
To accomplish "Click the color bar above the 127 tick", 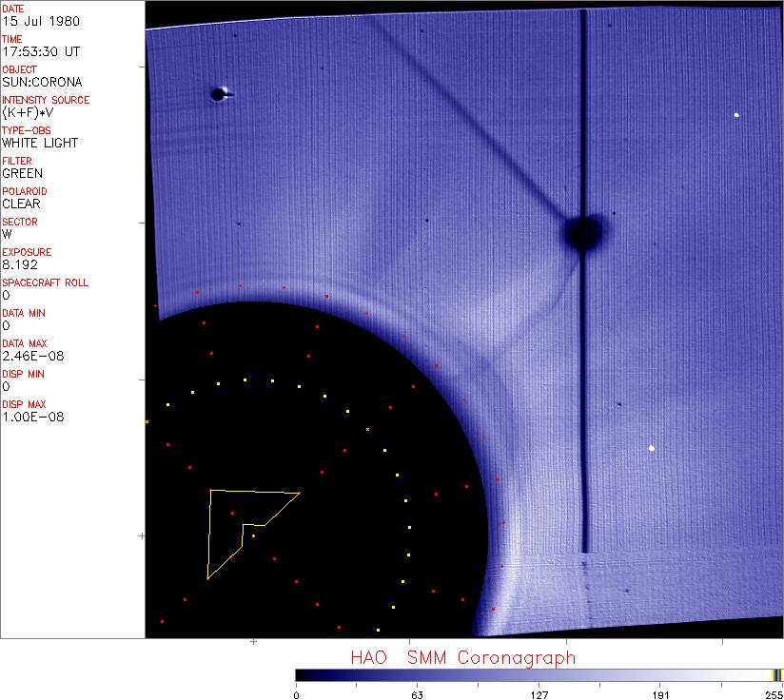I will [x=539, y=674].
